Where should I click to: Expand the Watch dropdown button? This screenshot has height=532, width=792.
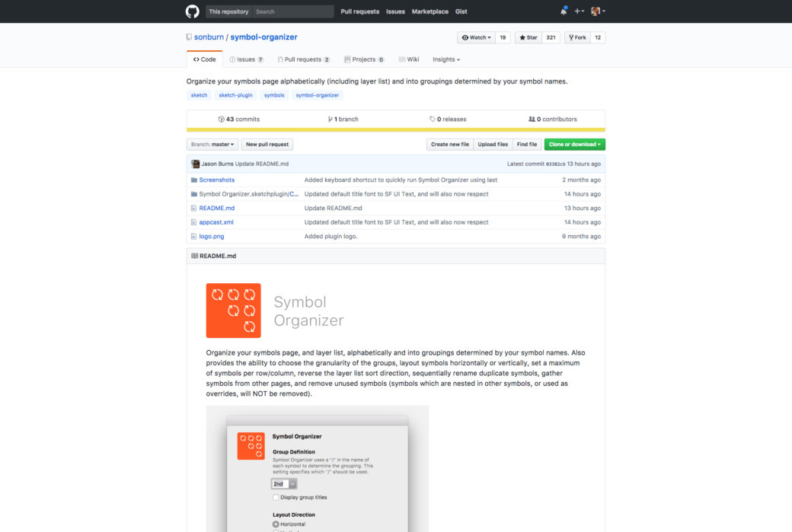point(476,37)
